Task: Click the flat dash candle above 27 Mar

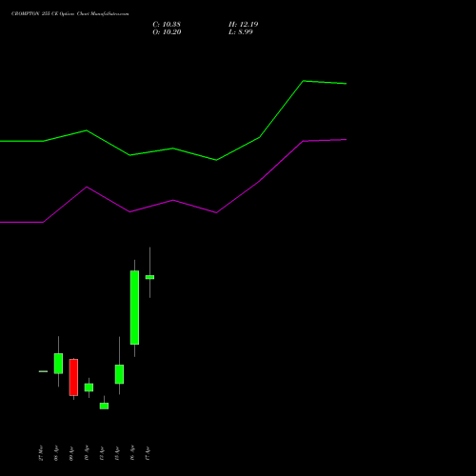Action: tap(43, 371)
